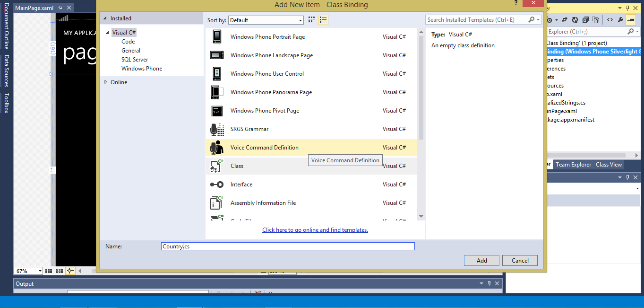Select the Voice Command Definition template icon
Viewport: 644px width, 308px height.
(x=216, y=148)
